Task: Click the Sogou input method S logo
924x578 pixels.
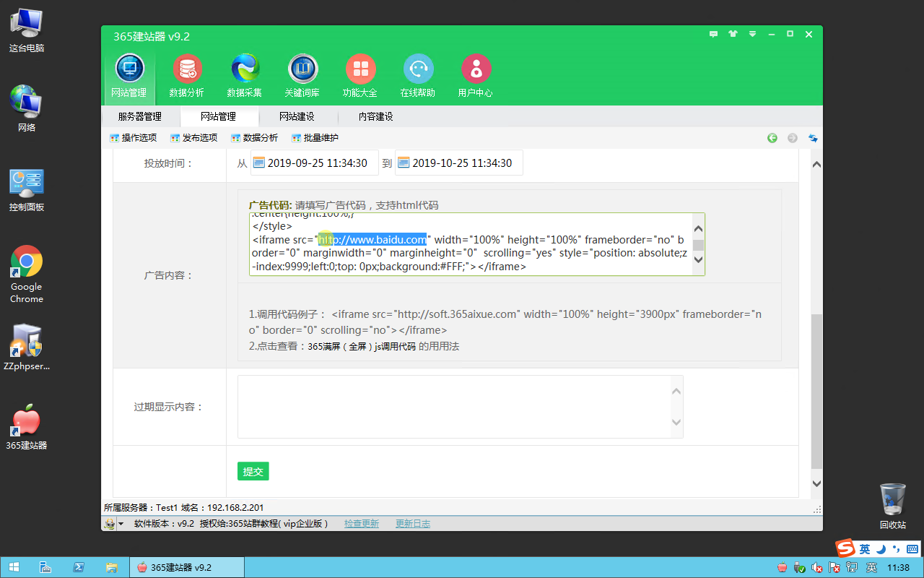Action: point(845,549)
